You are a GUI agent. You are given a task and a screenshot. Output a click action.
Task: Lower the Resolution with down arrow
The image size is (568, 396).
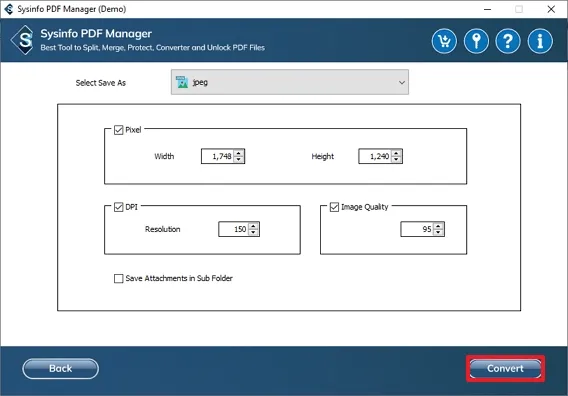click(254, 232)
